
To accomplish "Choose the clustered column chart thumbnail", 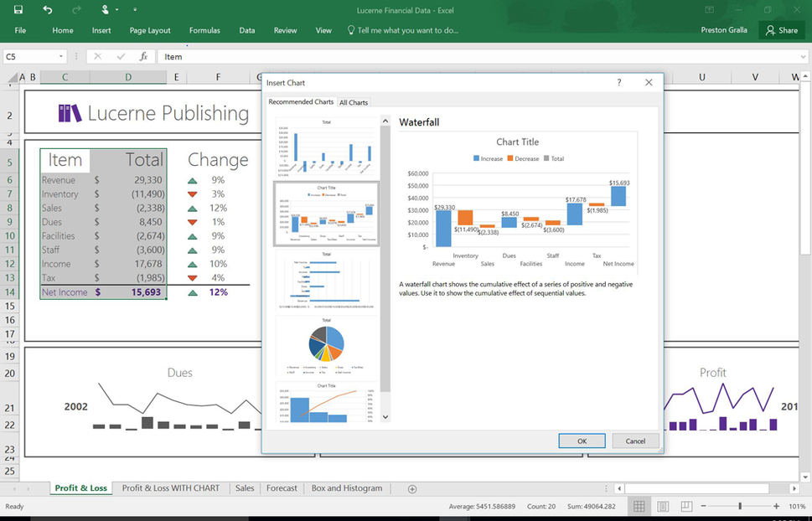I will (x=326, y=147).
